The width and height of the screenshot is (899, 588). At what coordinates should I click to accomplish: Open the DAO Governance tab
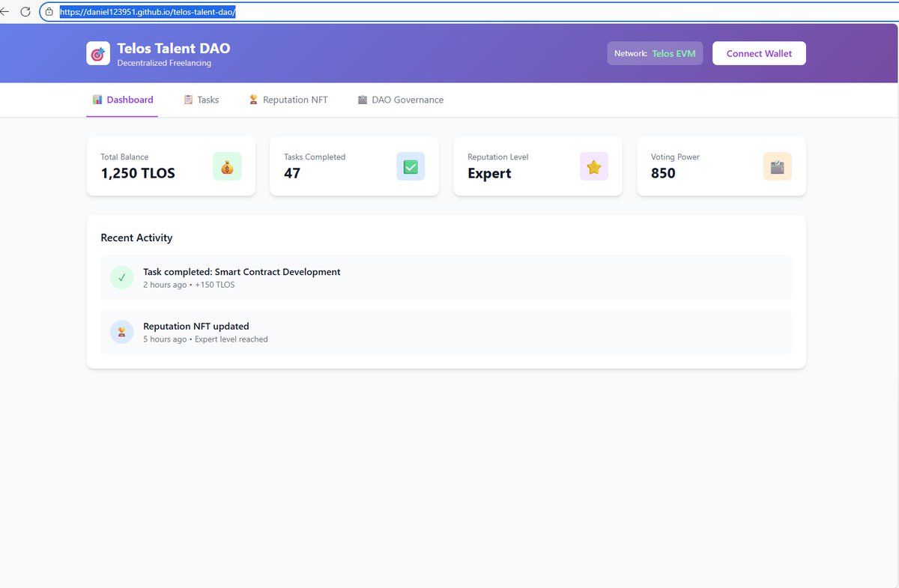point(400,100)
